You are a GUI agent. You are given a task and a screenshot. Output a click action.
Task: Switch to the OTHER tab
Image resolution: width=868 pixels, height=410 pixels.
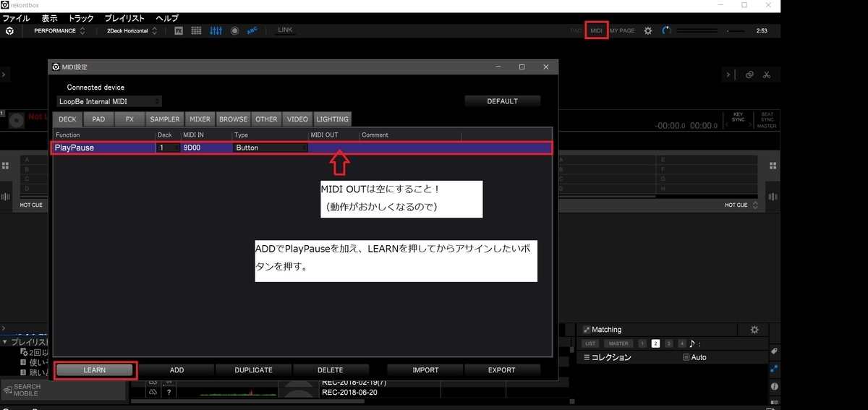[266, 119]
